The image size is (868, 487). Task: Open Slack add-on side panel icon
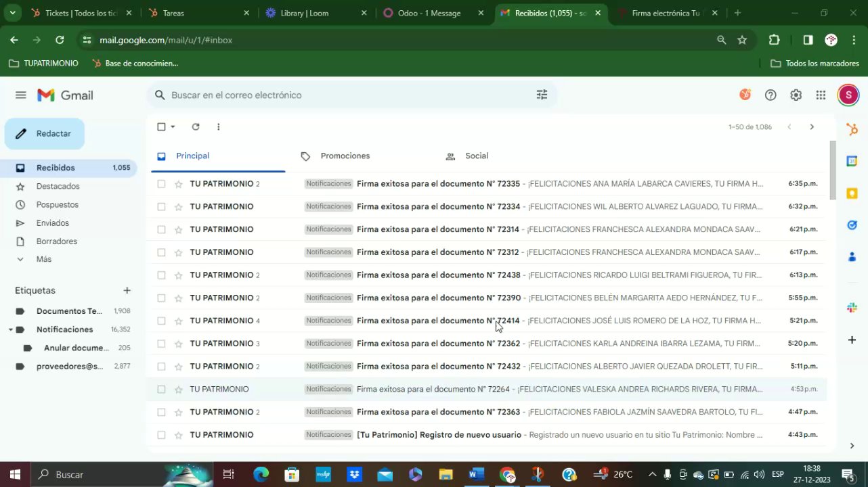tap(852, 308)
